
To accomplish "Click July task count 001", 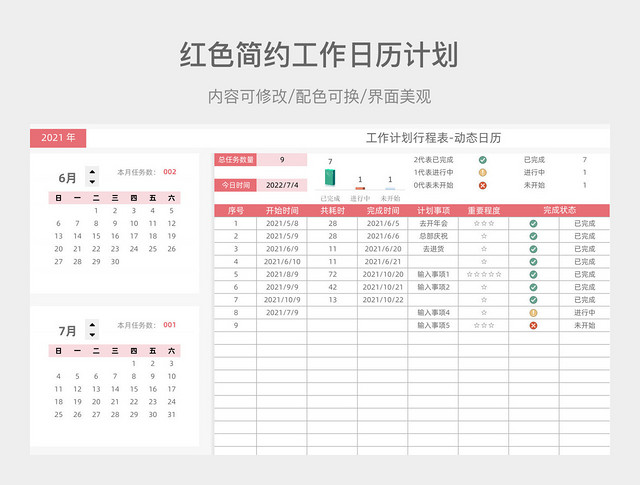I will [x=169, y=325].
